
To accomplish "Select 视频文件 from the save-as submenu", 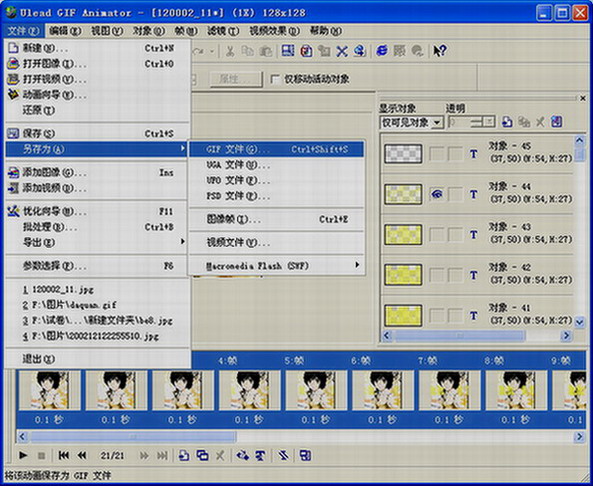I will [x=276, y=242].
